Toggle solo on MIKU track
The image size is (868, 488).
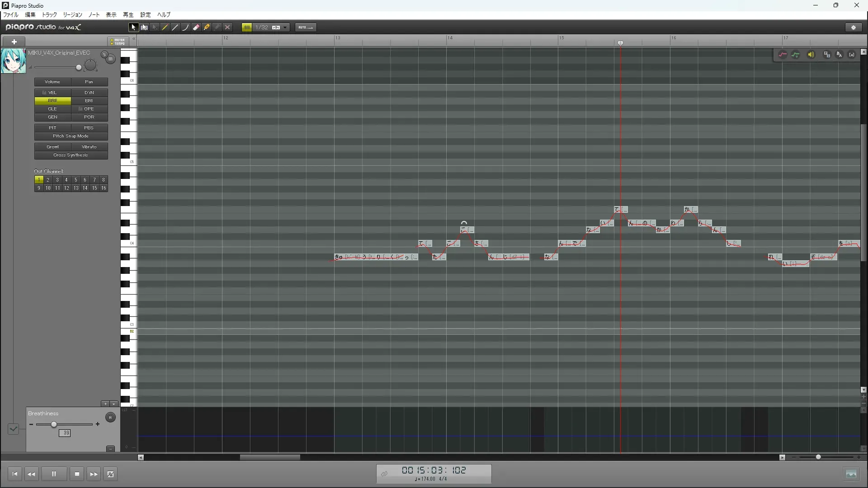(x=104, y=55)
